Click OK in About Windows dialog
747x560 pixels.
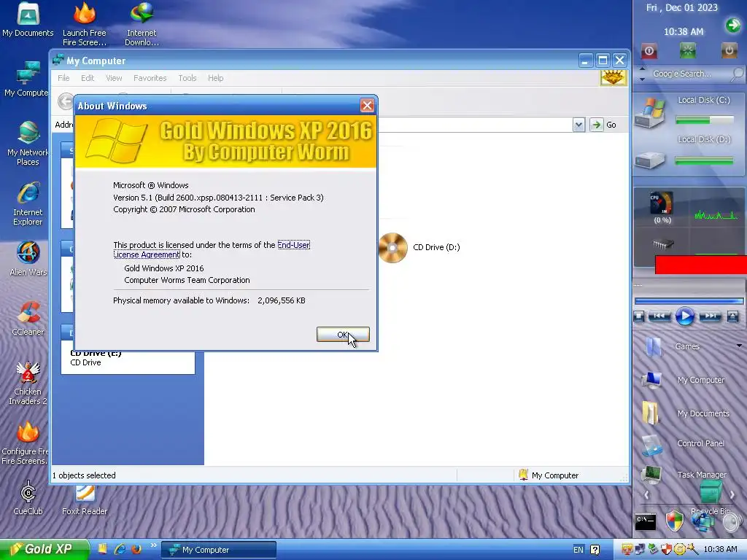tap(343, 334)
